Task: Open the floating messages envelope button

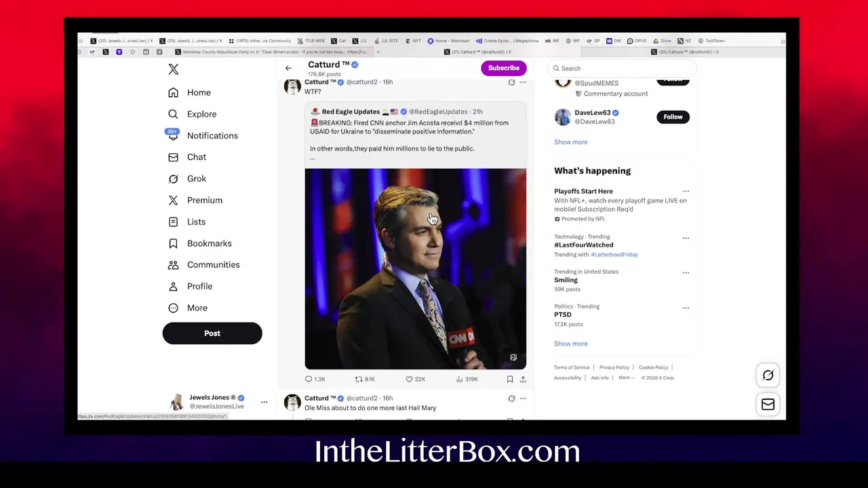Action: (x=768, y=405)
